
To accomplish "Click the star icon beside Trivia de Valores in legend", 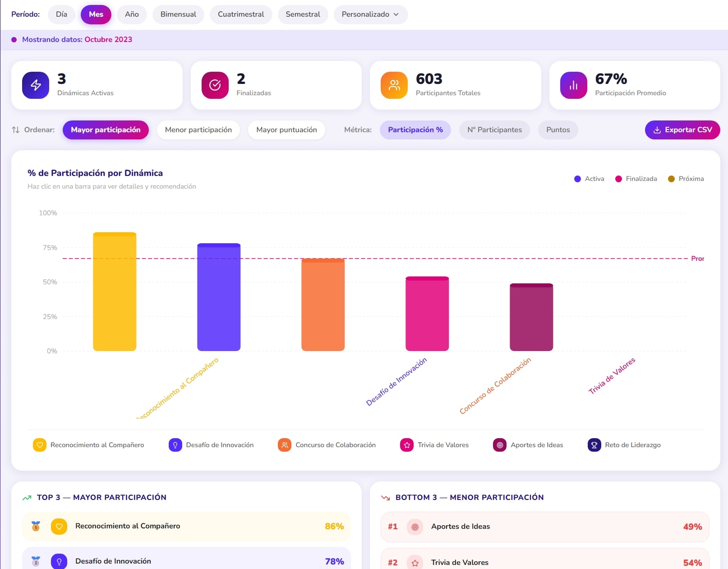I will (x=407, y=445).
